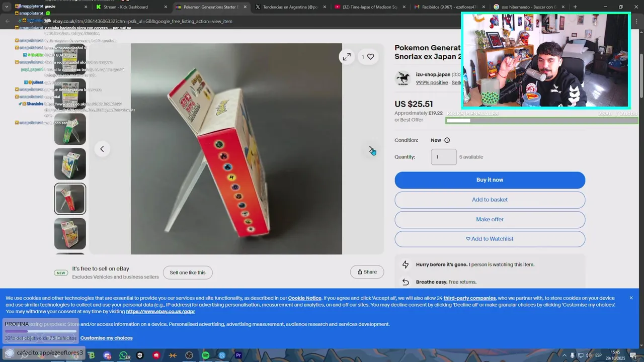This screenshot has width=644, height=362.
Task: Close the Tendencias en Argentina tab
Action: 324,7
